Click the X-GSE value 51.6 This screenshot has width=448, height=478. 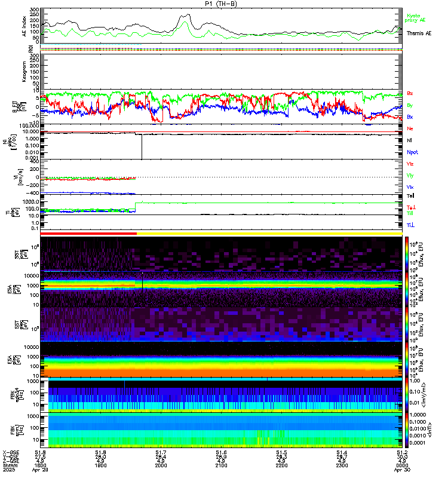[221, 452]
